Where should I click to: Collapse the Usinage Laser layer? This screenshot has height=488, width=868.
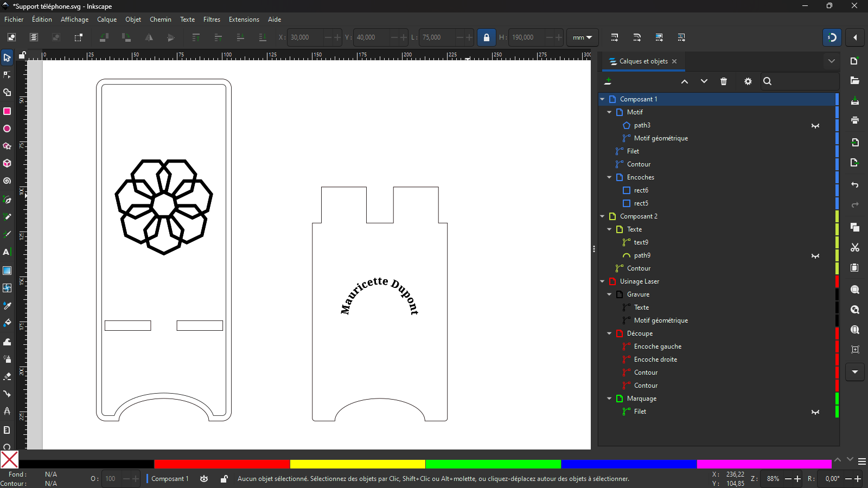pyautogui.click(x=602, y=281)
